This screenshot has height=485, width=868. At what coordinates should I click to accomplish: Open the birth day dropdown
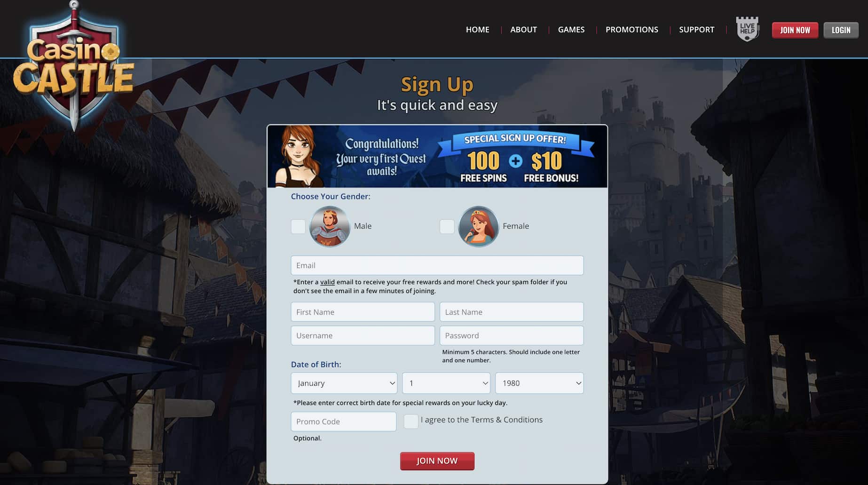pos(446,383)
